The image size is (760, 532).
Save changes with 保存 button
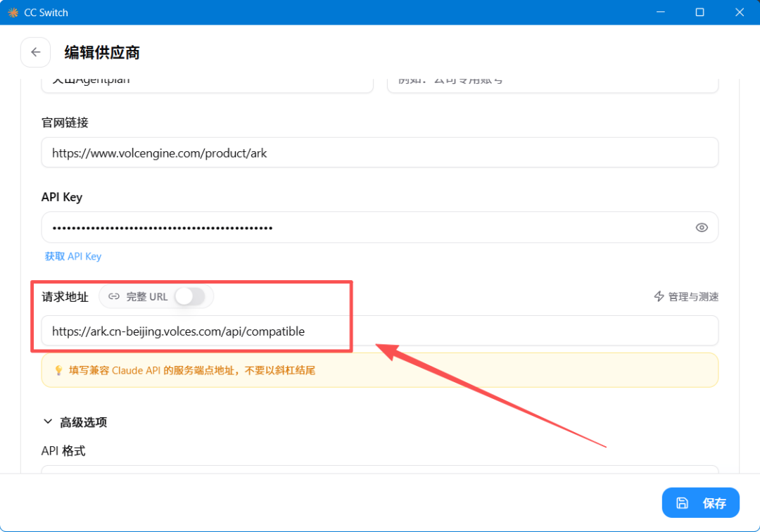(x=700, y=503)
